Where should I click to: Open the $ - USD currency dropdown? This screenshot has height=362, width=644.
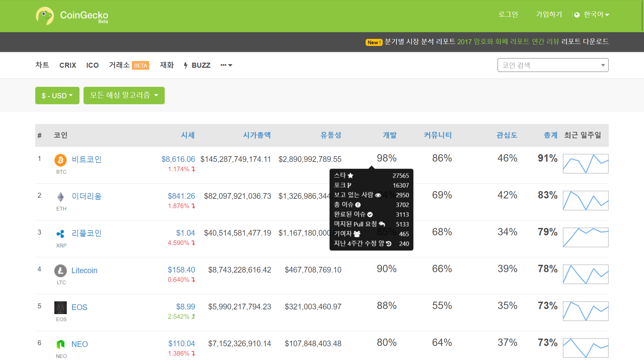coord(57,96)
